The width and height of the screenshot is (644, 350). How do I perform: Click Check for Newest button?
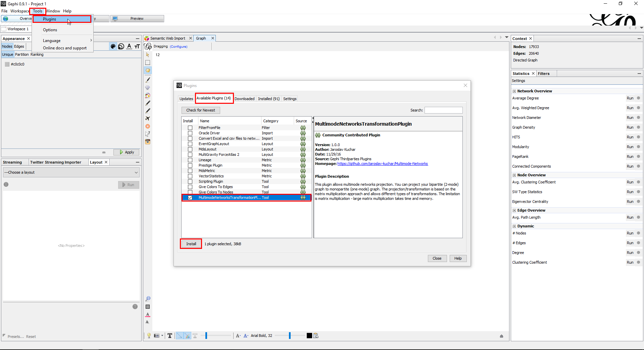point(201,110)
